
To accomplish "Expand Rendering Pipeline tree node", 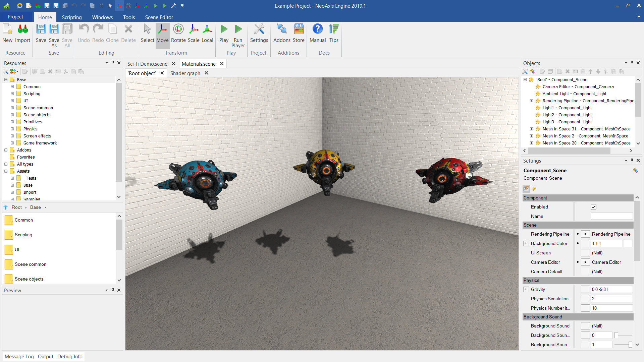I will tap(531, 101).
